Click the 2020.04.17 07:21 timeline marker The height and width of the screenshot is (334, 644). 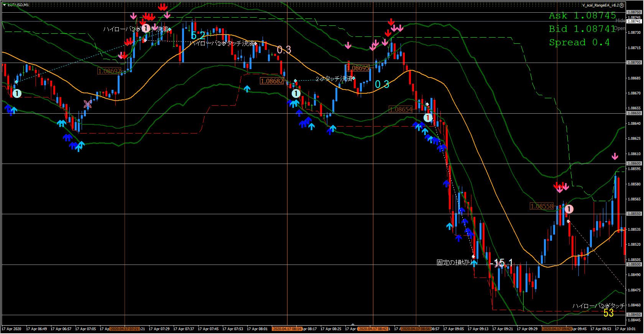pyautogui.click(x=125, y=329)
